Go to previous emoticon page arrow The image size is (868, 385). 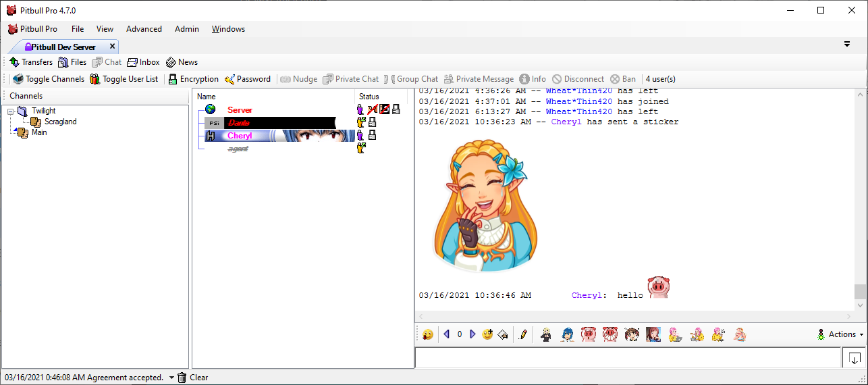(x=446, y=334)
